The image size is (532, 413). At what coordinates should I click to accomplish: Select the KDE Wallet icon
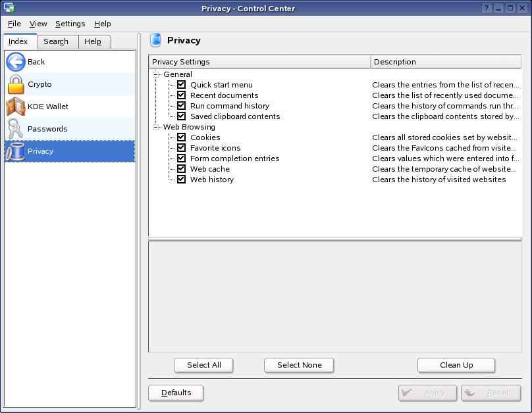[x=16, y=107]
